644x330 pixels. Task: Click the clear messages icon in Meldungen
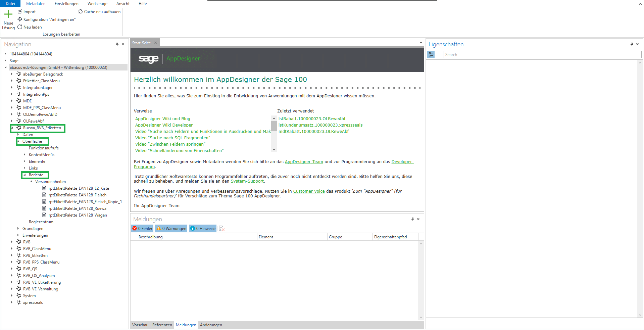[221, 229]
